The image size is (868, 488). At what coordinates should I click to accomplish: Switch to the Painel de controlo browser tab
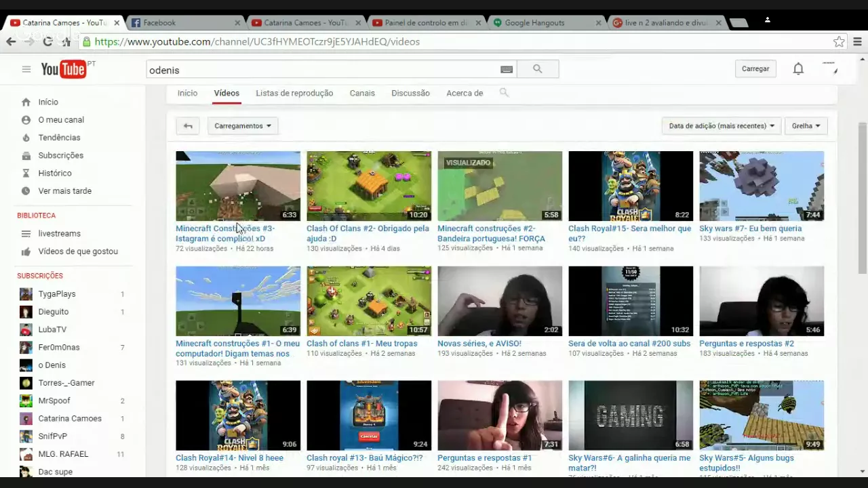coord(427,22)
